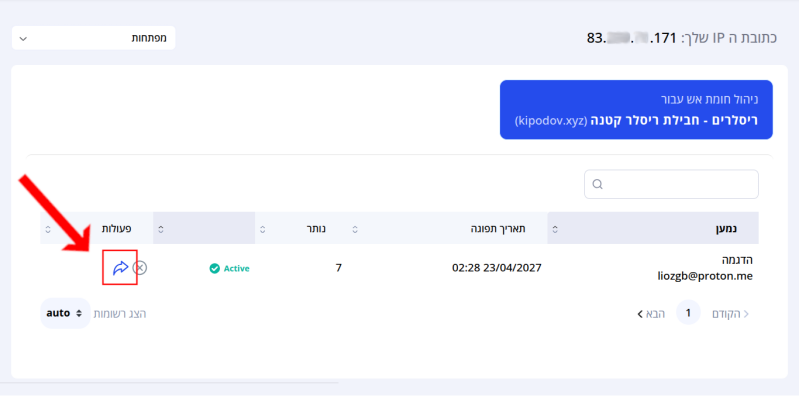Click the הדגמה recipient name
Screen dimensions: 799x413
pyautogui.click(x=737, y=260)
